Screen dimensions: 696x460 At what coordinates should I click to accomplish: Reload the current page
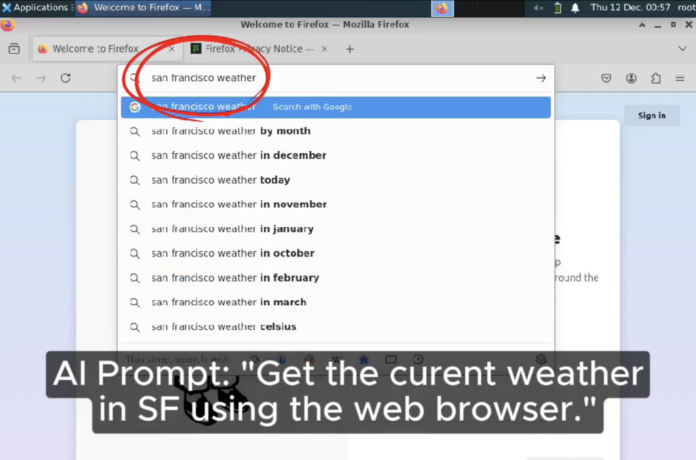tap(66, 78)
